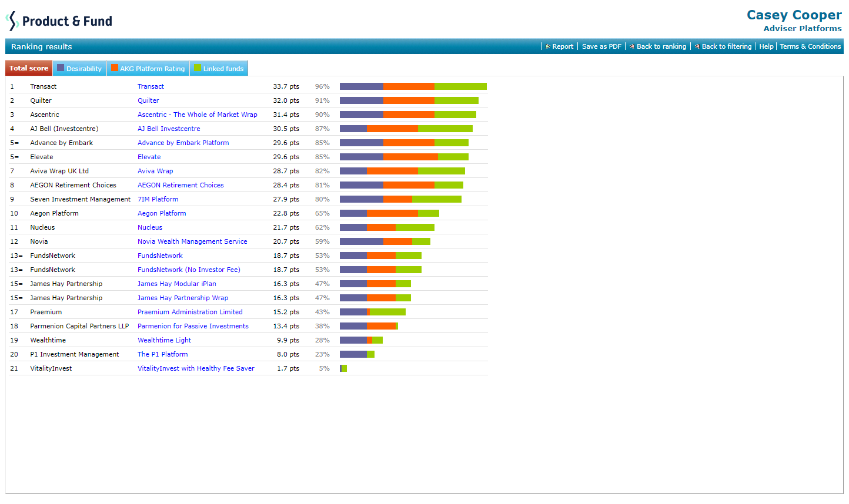Open James Hay Partnership Wrap link

click(x=183, y=298)
